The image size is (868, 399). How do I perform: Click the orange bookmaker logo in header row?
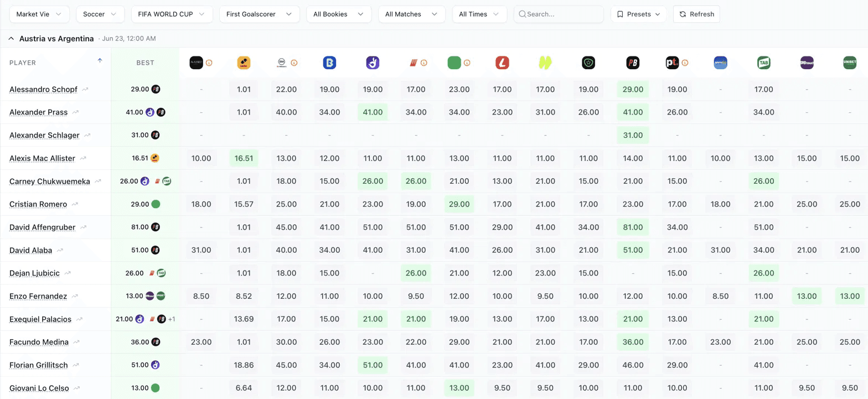point(244,63)
